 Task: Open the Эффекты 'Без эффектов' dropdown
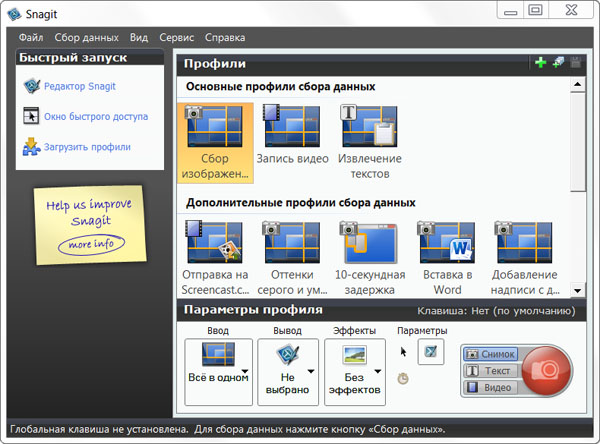(x=355, y=372)
